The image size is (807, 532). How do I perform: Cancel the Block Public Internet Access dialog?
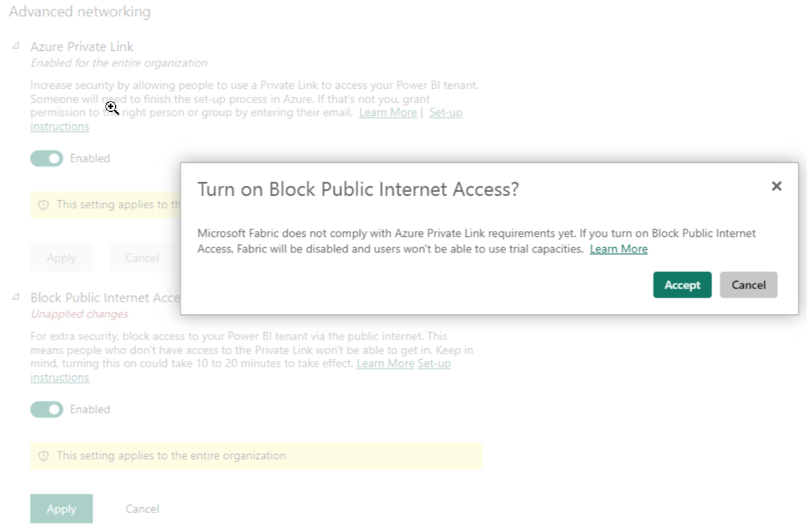click(x=748, y=285)
